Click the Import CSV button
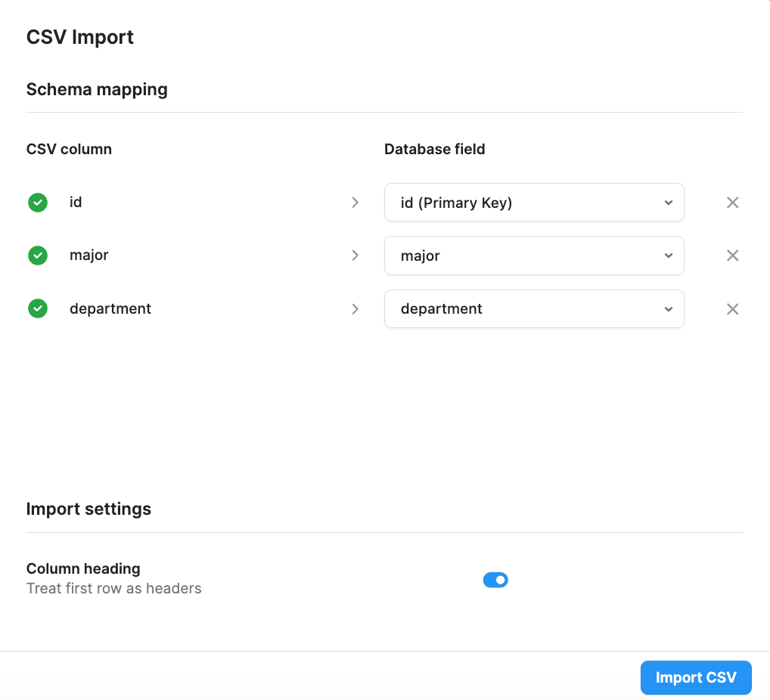The image size is (770, 700). (x=696, y=677)
